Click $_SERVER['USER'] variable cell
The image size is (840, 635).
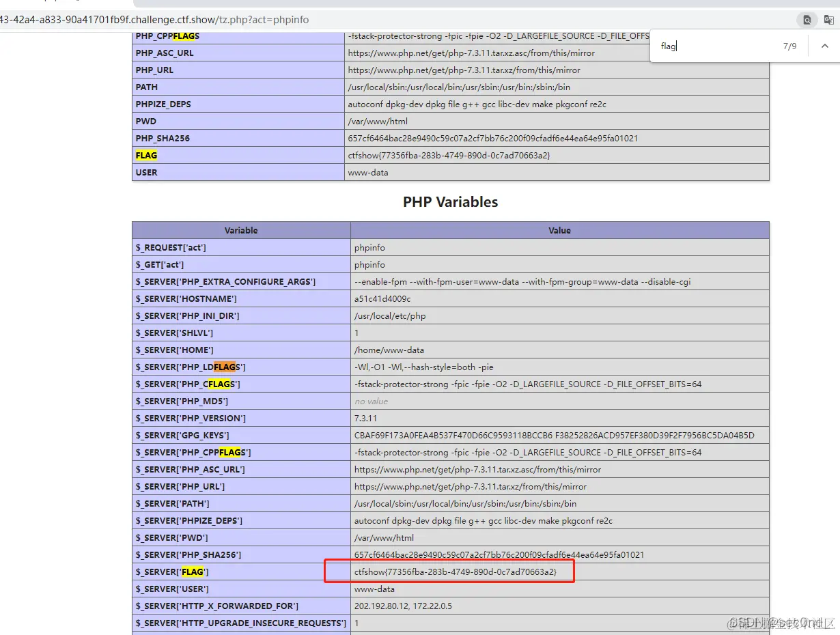click(x=241, y=589)
